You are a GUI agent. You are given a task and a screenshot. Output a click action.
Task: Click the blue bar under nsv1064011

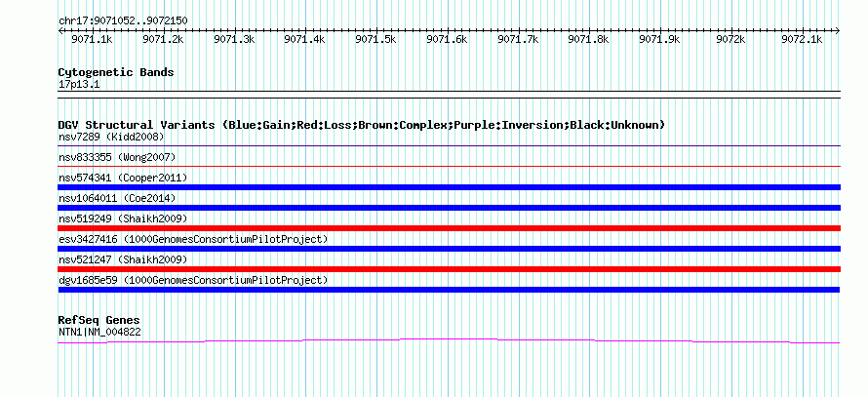pyautogui.click(x=450, y=208)
